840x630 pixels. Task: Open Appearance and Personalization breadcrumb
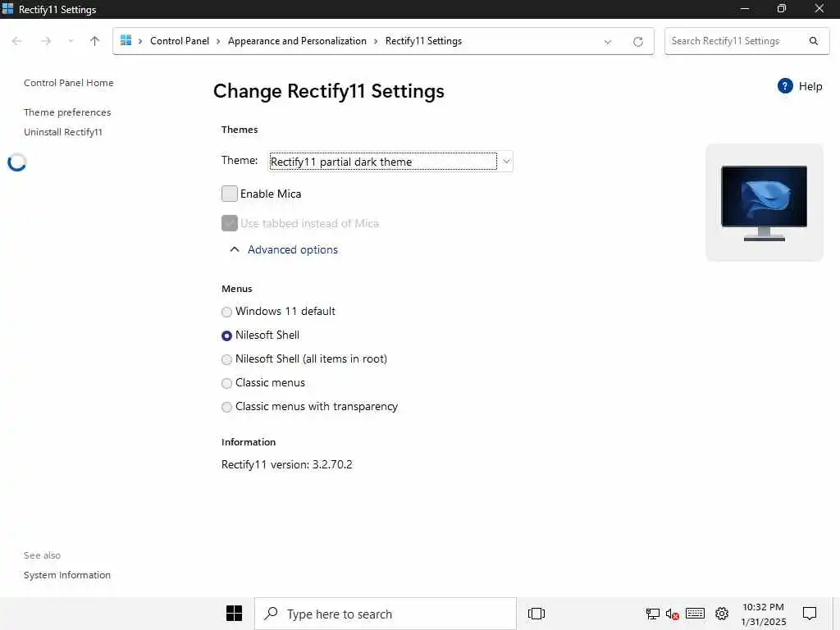297,41
